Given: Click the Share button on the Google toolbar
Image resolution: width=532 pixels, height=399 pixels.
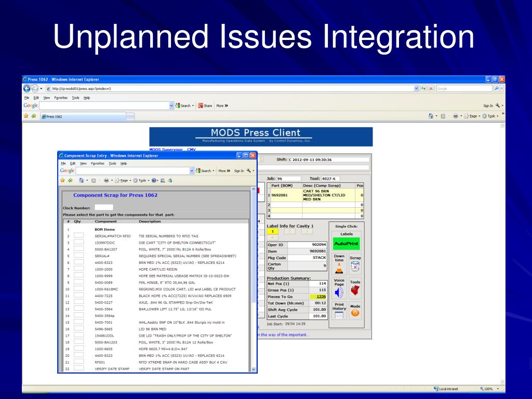Looking at the screenshot, I should pyautogui.click(x=205, y=106).
